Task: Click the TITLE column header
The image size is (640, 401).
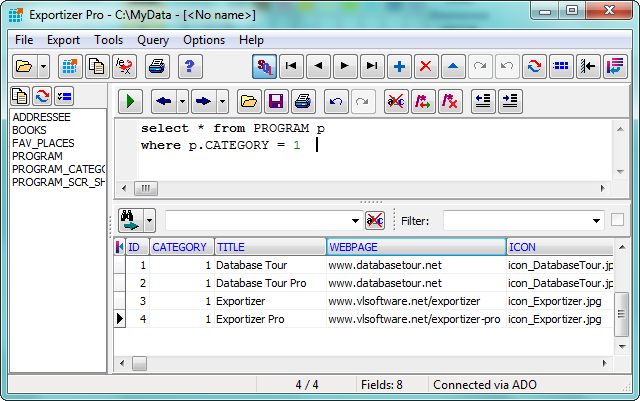Action: pos(270,247)
